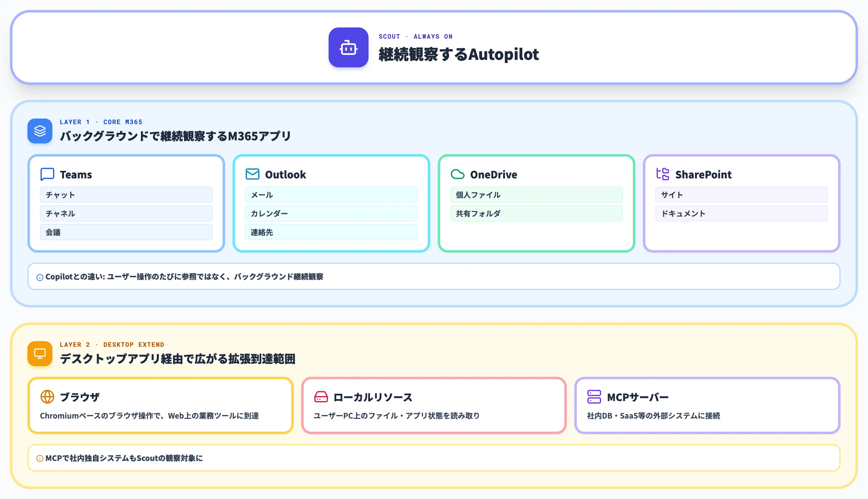Click the Layer 2 desktop monitor icon
The image size is (868, 499).
[40, 353]
